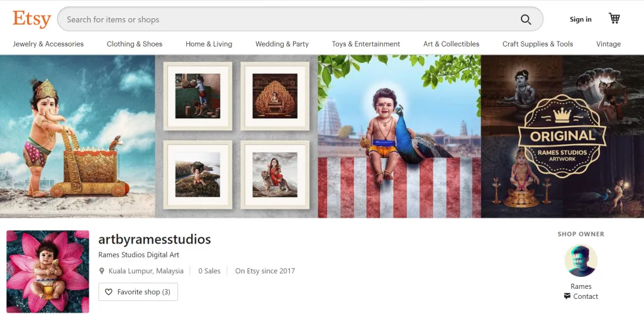This screenshot has width=644, height=314.
Task: Click the artbyramesstudios shop logo image
Action: [48, 271]
